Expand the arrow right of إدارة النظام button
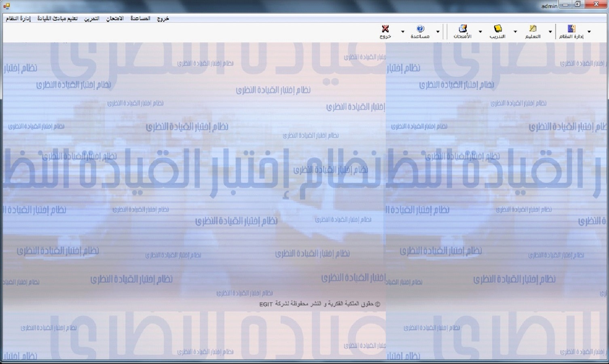 589,32
